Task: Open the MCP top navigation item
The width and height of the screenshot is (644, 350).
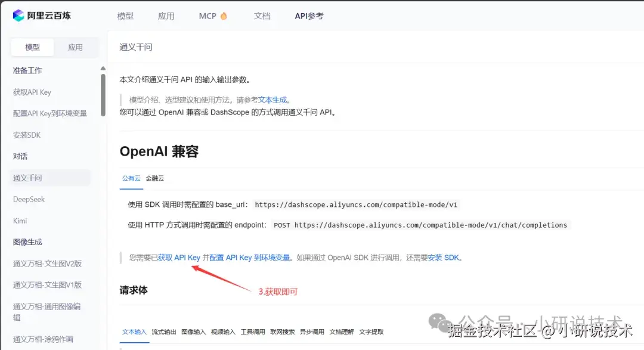Action: [208, 16]
